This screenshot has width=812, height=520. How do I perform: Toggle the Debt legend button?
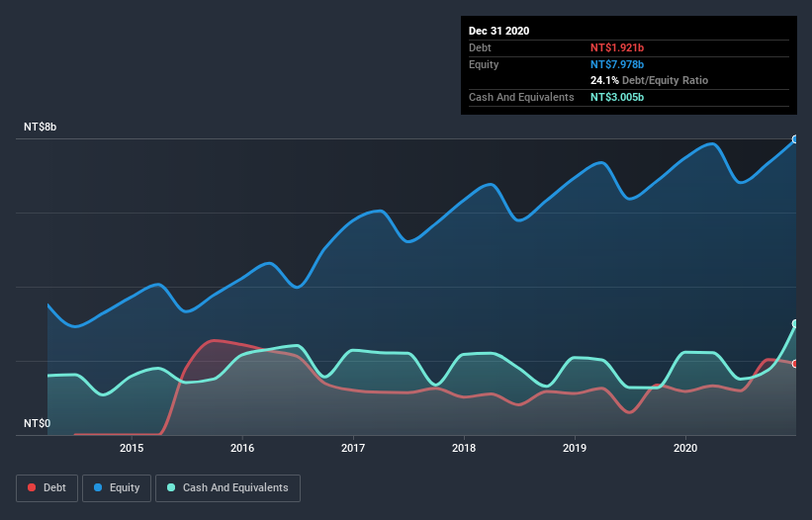click(x=46, y=488)
